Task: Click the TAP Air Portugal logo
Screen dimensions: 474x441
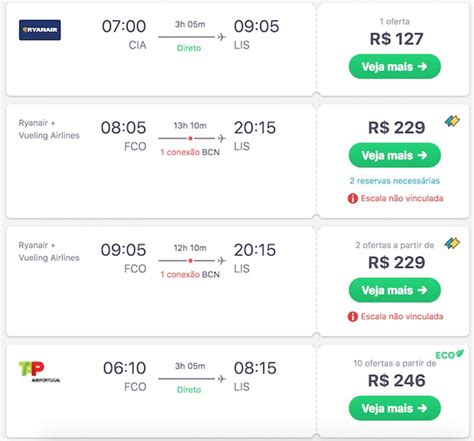Action: [39, 372]
